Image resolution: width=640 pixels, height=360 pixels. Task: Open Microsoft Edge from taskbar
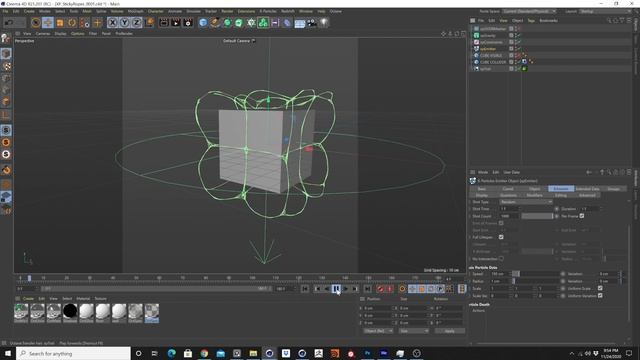pos(171,353)
